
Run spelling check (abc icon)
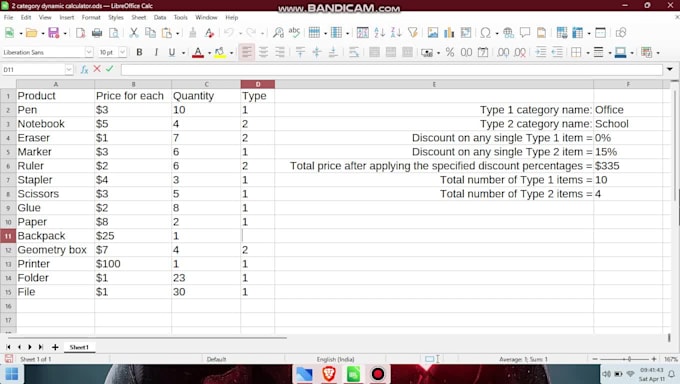point(294,33)
